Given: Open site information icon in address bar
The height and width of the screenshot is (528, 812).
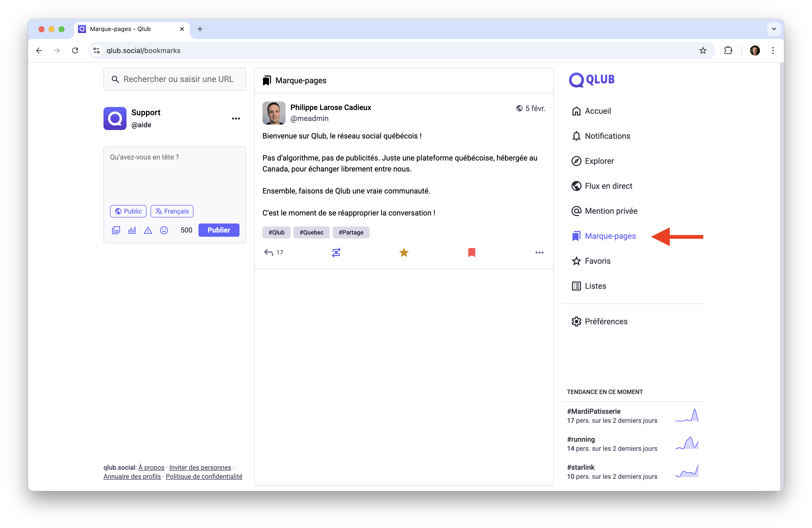Looking at the screenshot, I should click(96, 50).
